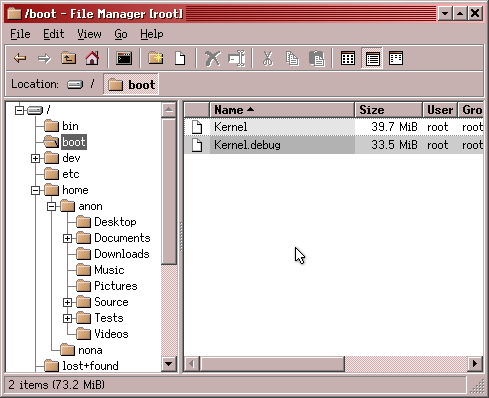Screen dimensions: 489x398
Task: Open the Help menu
Action: coord(152,34)
